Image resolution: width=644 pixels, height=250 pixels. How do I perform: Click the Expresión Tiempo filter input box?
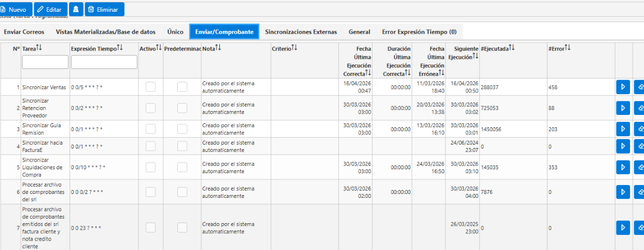[x=104, y=62]
